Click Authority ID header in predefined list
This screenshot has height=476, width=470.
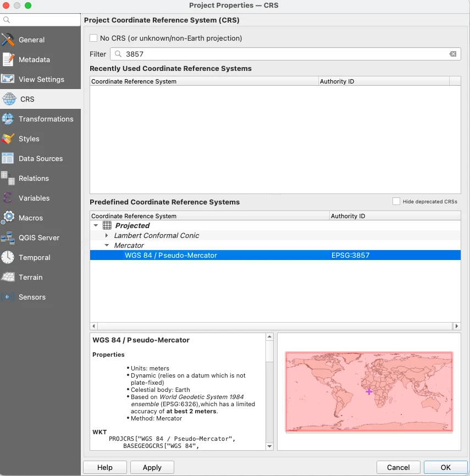point(395,216)
